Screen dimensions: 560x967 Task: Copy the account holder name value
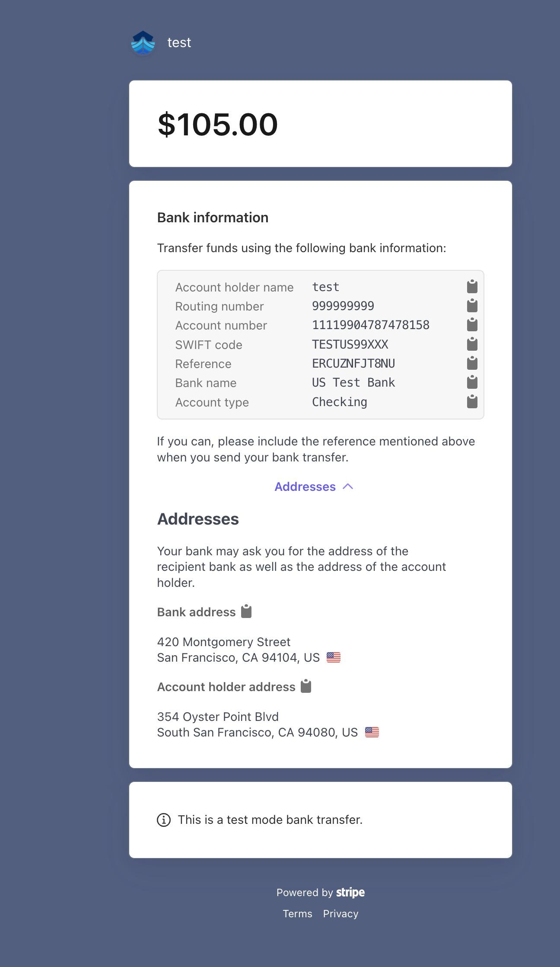click(x=472, y=287)
